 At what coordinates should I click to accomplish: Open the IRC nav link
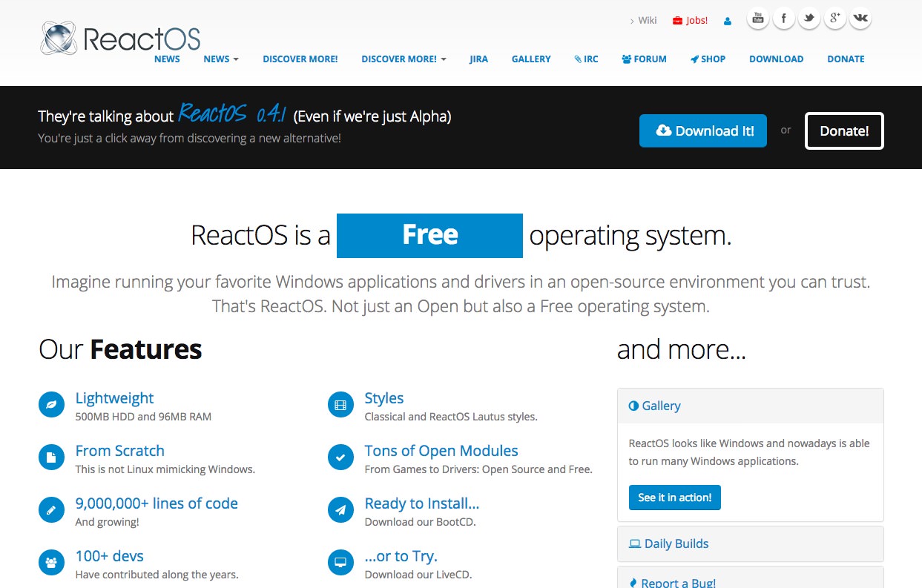click(x=587, y=59)
